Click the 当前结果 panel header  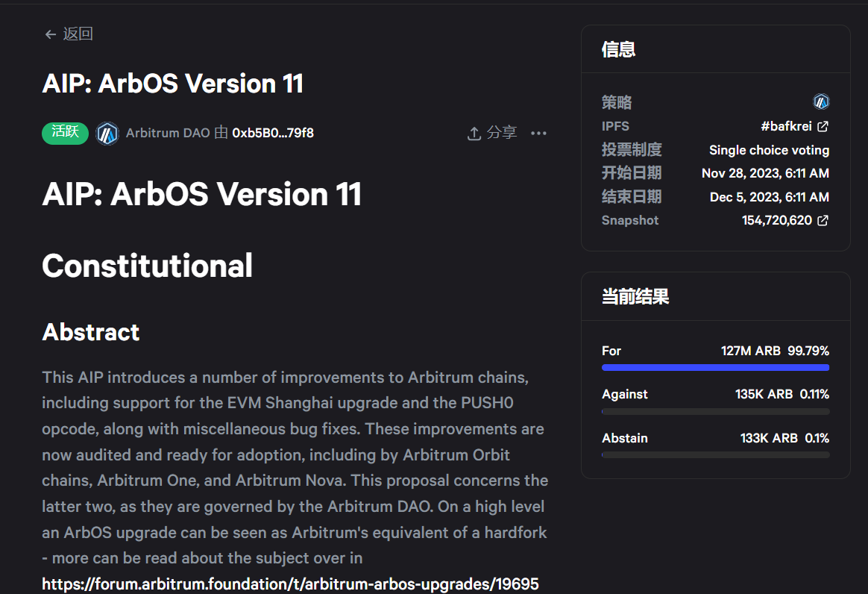(635, 297)
